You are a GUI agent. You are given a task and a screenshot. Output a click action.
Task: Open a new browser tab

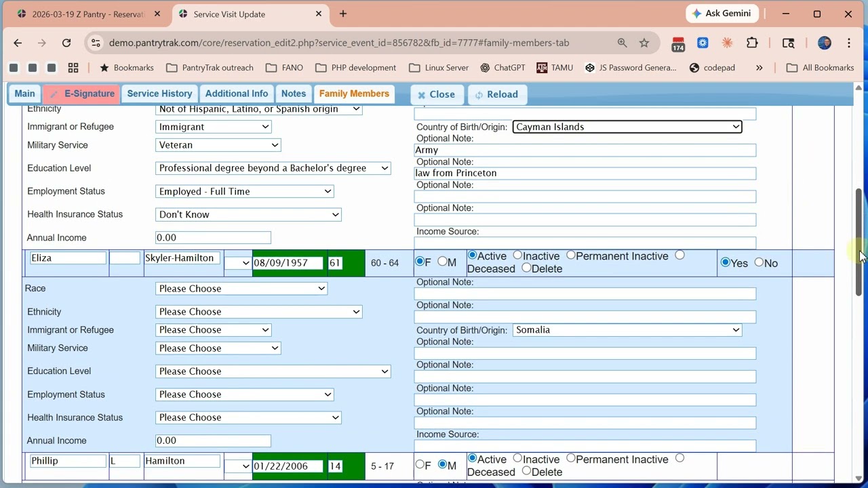pos(343,14)
